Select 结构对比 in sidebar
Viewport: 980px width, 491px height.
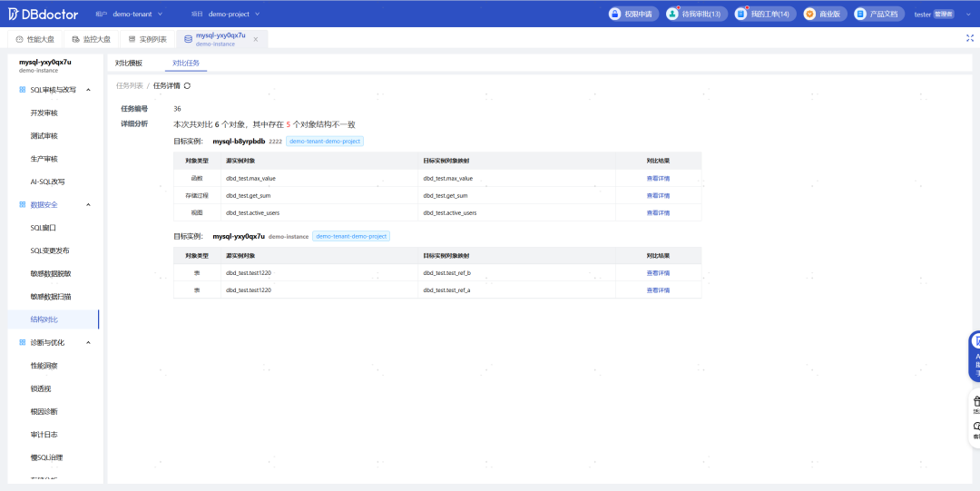coord(54,319)
